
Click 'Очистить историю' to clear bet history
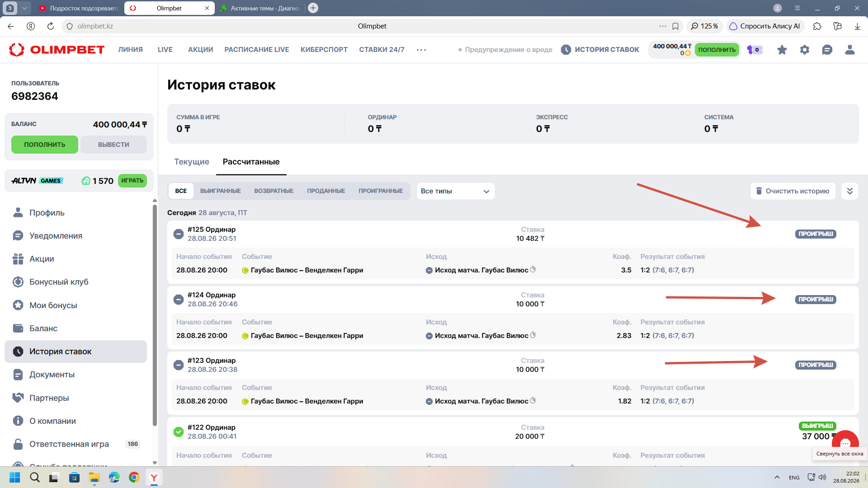(793, 191)
